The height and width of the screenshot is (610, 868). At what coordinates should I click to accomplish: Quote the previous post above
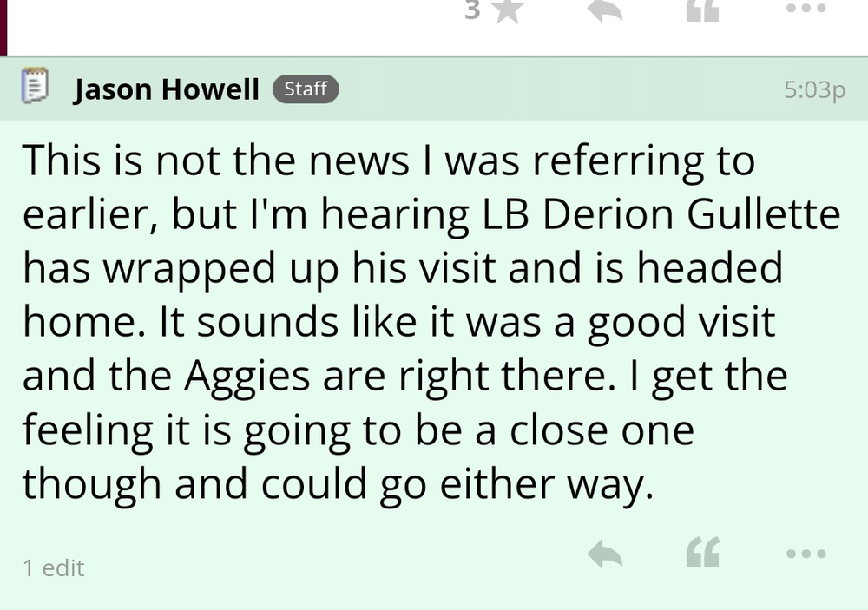[x=702, y=10]
